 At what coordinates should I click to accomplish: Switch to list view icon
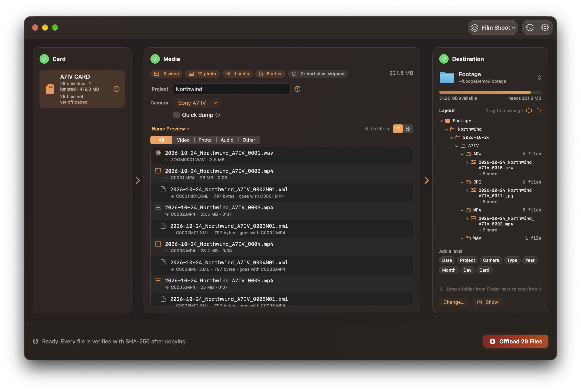click(398, 129)
